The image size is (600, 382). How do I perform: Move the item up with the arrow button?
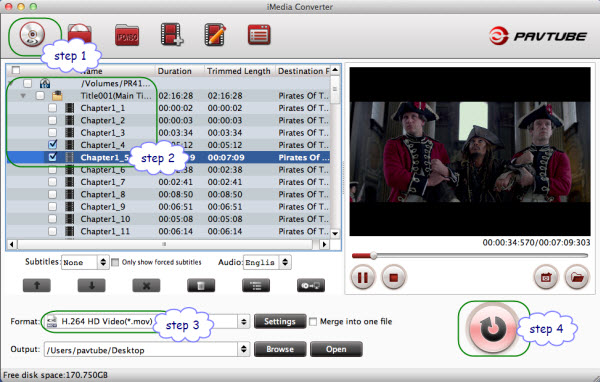pyautogui.click(x=37, y=286)
